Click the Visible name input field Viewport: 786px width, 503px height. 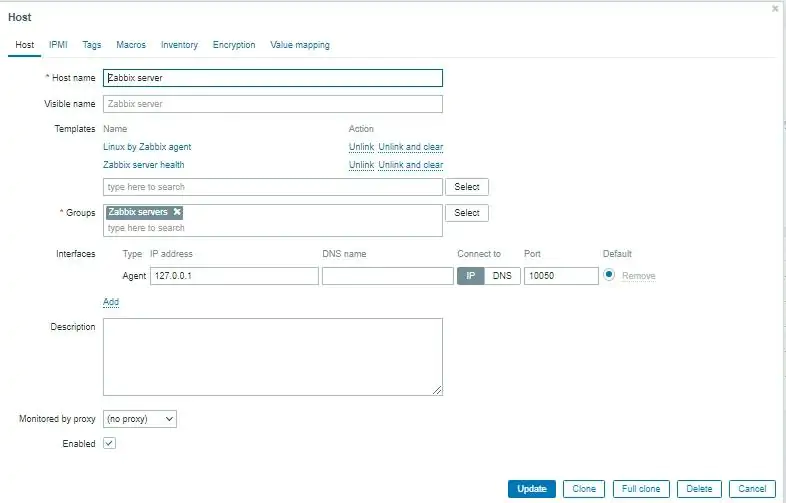point(273,104)
